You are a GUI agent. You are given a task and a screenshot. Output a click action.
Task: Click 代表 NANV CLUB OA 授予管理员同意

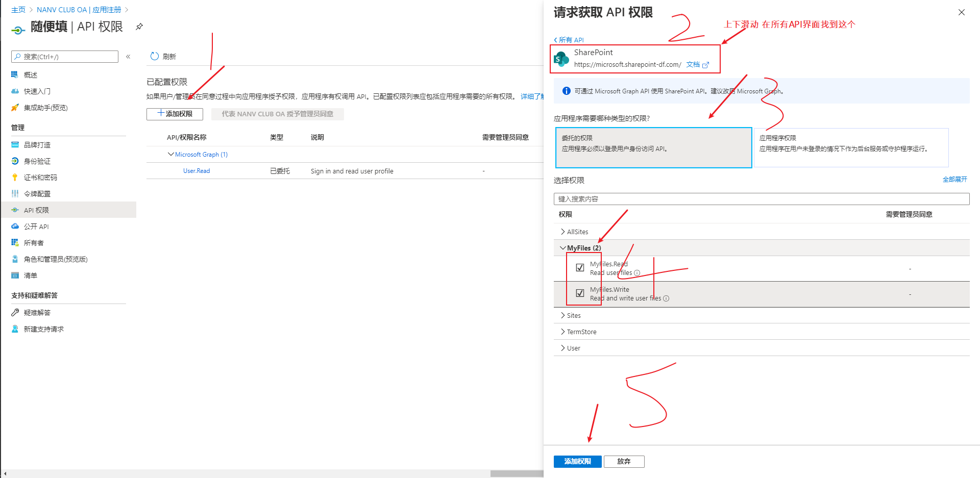tap(278, 114)
